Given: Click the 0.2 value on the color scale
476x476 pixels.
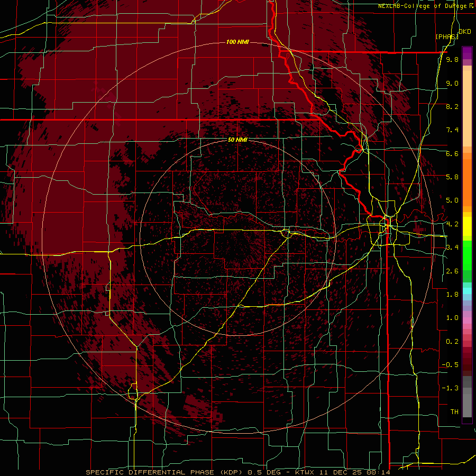Looking at the screenshot, I should coord(452,342).
